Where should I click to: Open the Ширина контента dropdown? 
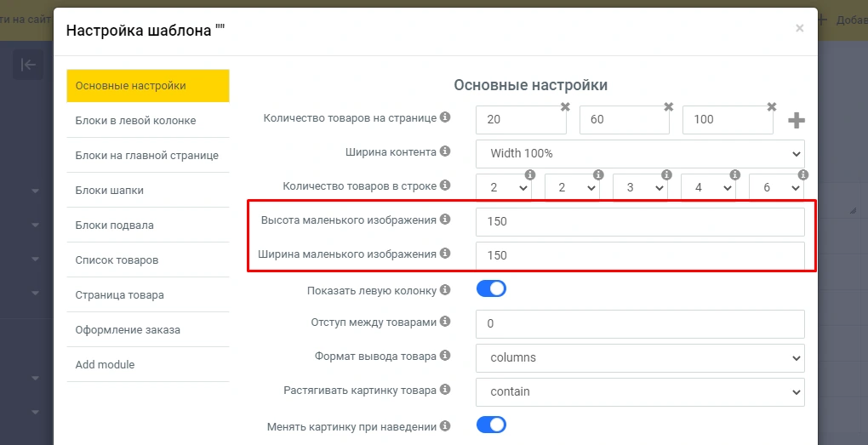640,153
